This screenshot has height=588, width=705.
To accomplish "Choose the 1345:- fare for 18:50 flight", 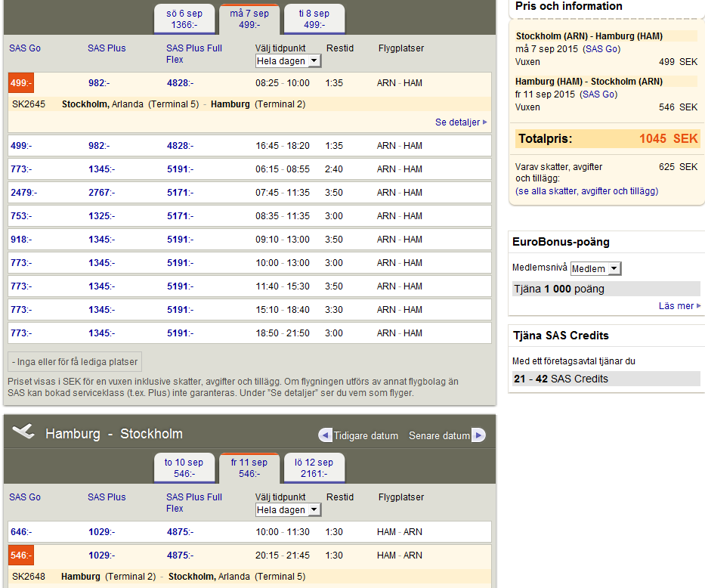I will pos(101,333).
